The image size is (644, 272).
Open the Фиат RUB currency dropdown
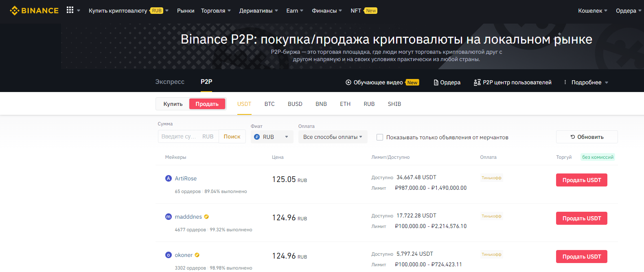(x=272, y=137)
